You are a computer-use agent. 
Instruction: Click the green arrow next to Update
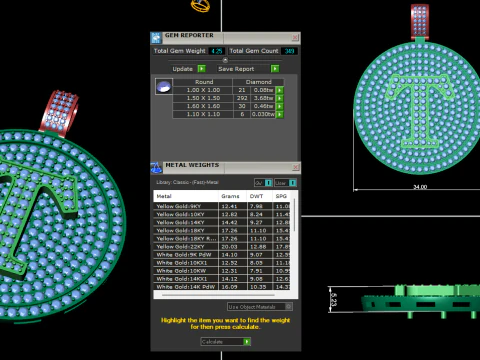[x=201, y=69]
